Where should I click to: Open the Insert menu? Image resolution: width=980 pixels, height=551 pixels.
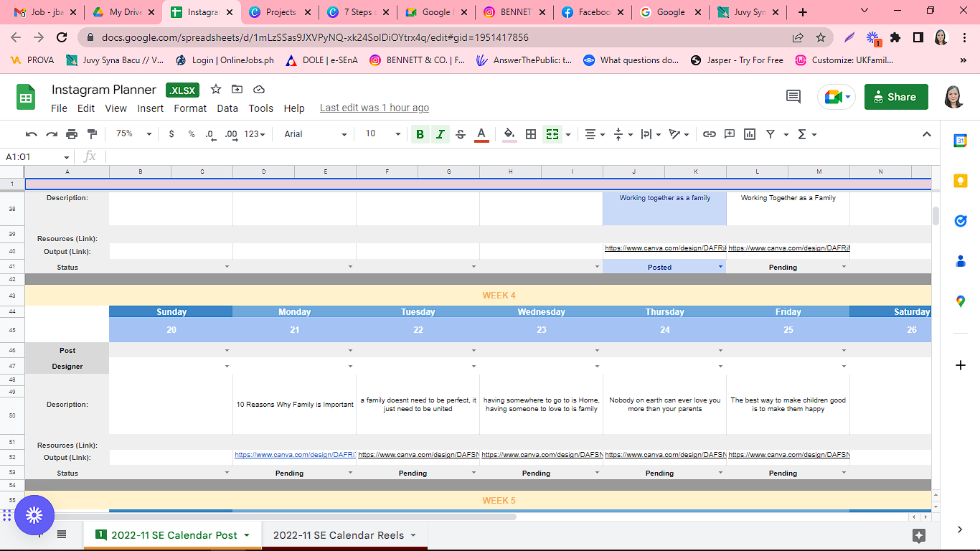pos(151,108)
